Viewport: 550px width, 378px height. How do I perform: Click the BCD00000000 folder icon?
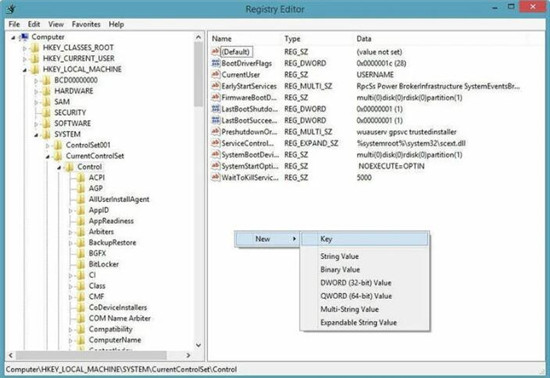[46, 80]
